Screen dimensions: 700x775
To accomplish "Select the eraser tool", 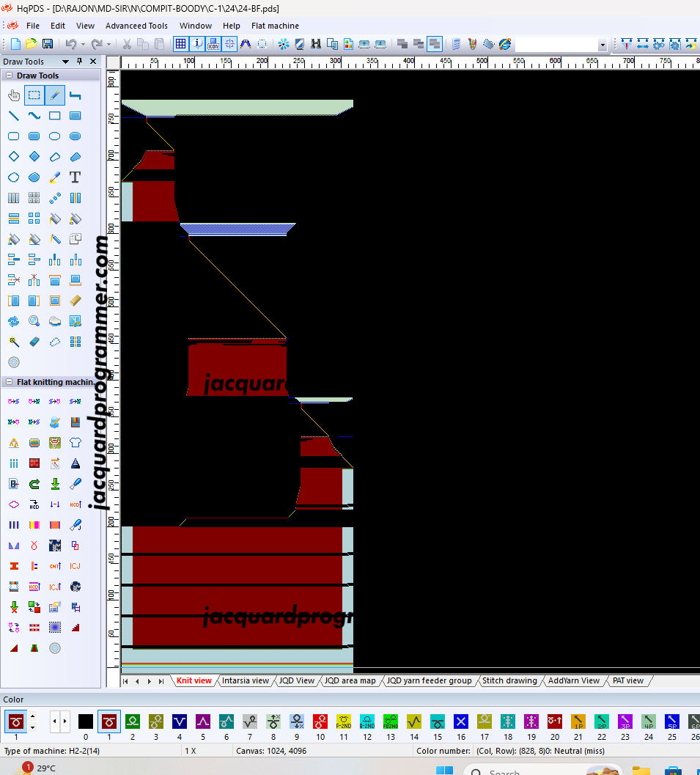I will [34, 342].
